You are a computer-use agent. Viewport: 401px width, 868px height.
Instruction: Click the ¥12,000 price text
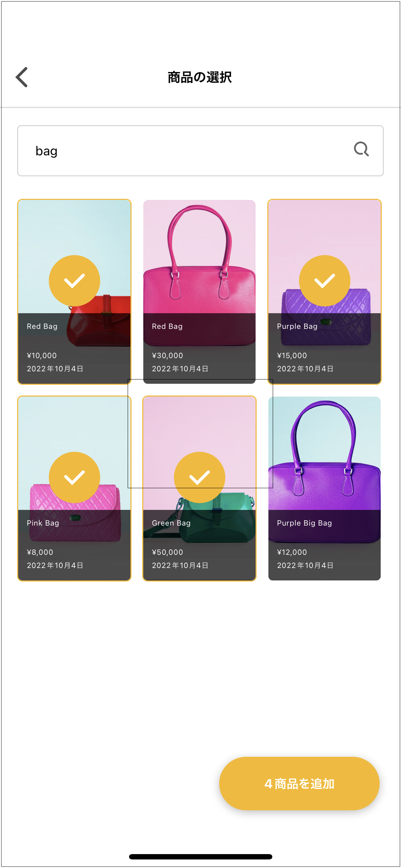(292, 552)
